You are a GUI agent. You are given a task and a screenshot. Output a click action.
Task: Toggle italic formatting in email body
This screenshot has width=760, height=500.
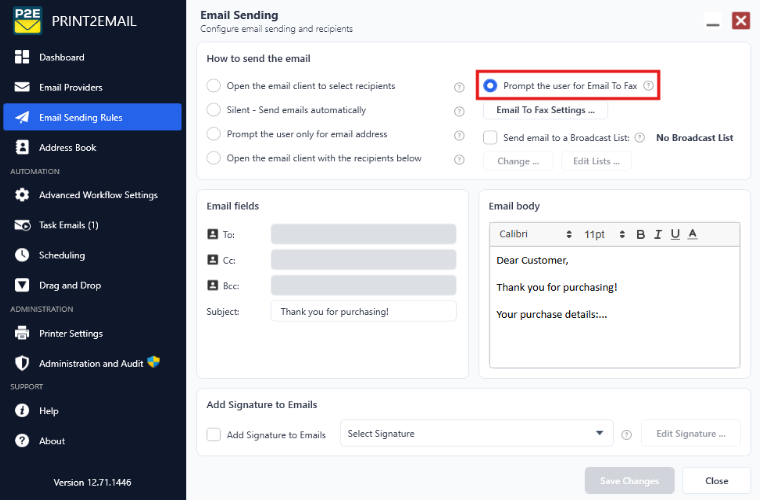tap(658, 234)
